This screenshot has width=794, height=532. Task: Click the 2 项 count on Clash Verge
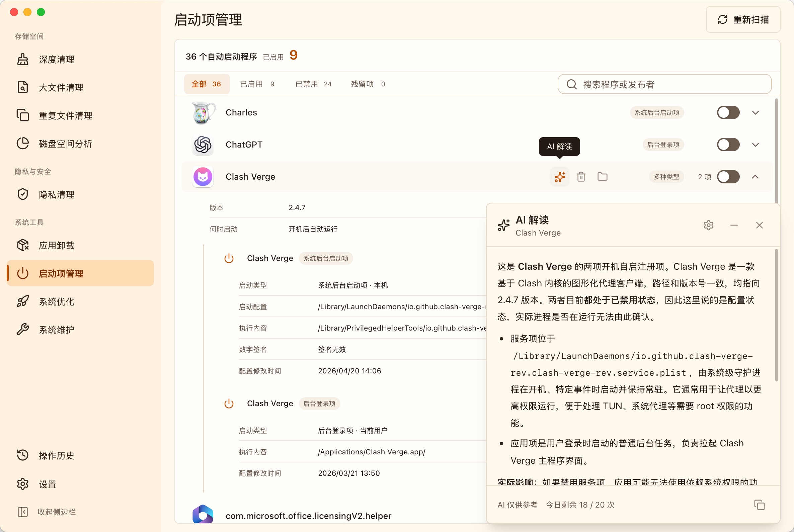(x=705, y=177)
